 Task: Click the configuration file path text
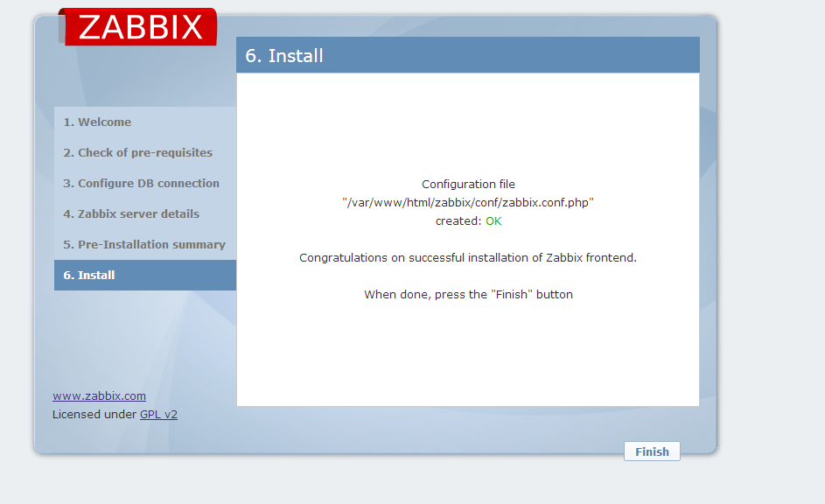[468, 202]
